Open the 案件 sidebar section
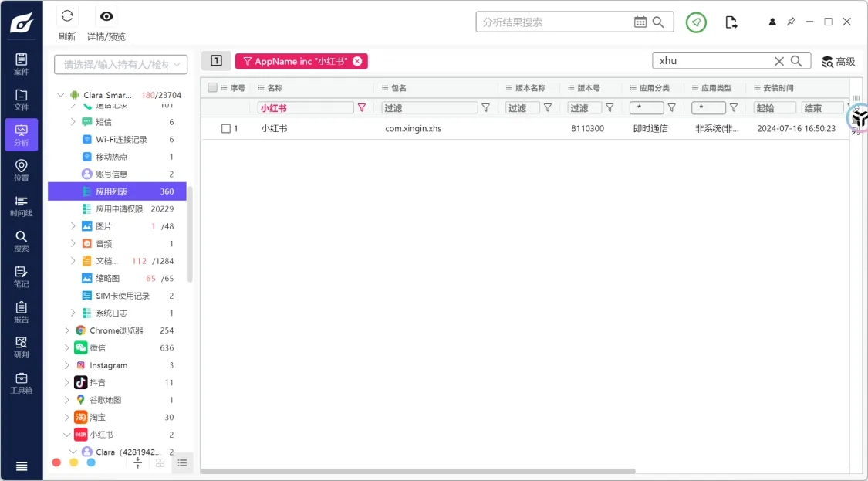Viewport: 868px width, 481px height. click(21, 64)
